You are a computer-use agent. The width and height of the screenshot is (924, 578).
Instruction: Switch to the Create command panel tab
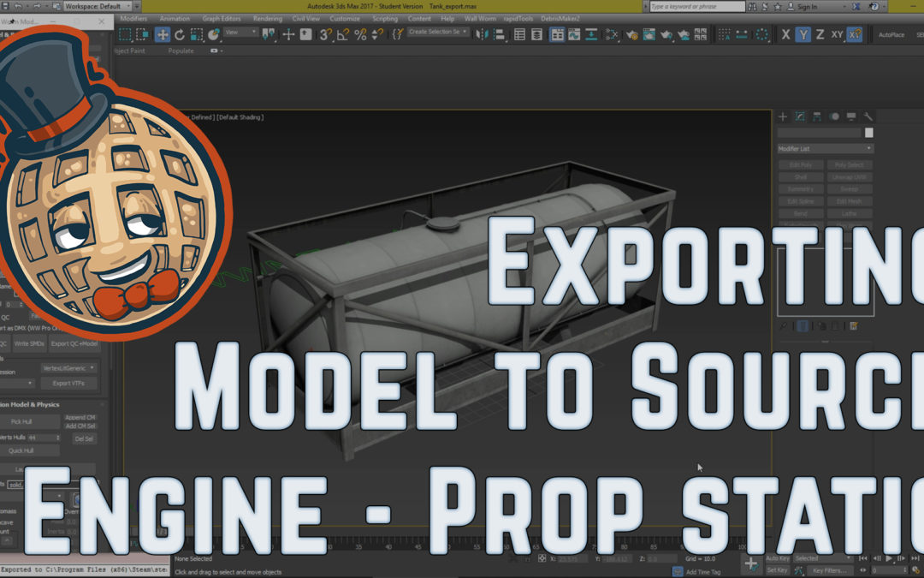[x=783, y=116]
